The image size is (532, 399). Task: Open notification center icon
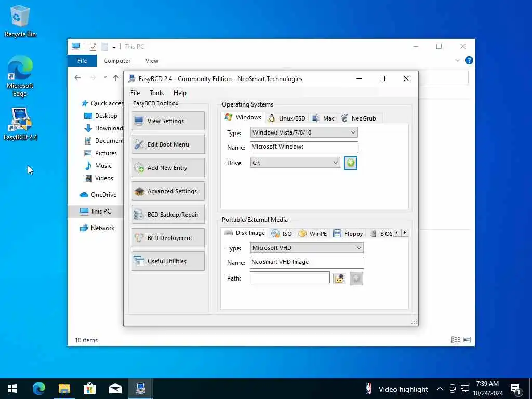515,389
